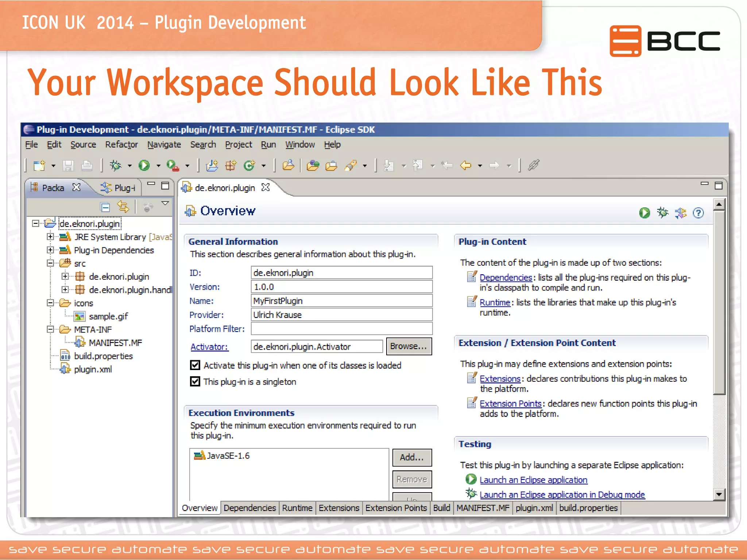Viewport: 747px width, 560px height.
Task: Click the Name input field containing MyFirstPlugin
Action: 341,301
